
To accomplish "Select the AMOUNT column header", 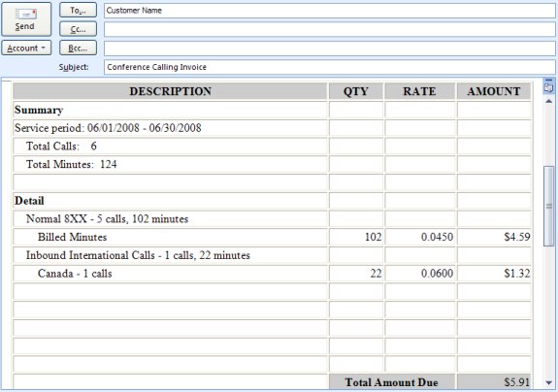I will point(494,91).
